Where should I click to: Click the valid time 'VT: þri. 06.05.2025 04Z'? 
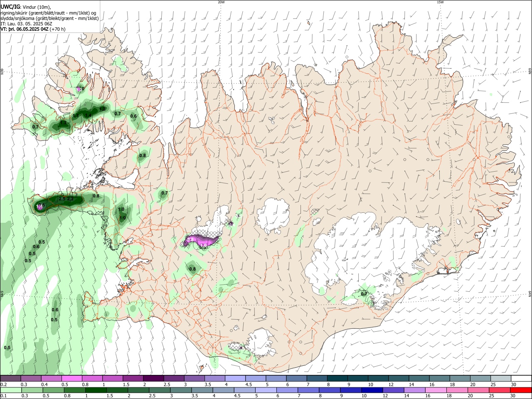pyautogui.click(x=25, y=30)
